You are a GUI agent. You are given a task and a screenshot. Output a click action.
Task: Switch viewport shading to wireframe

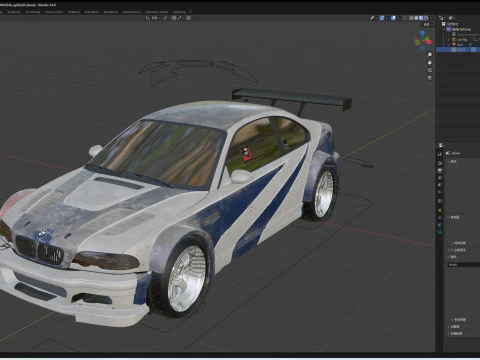tap(411, 18)
